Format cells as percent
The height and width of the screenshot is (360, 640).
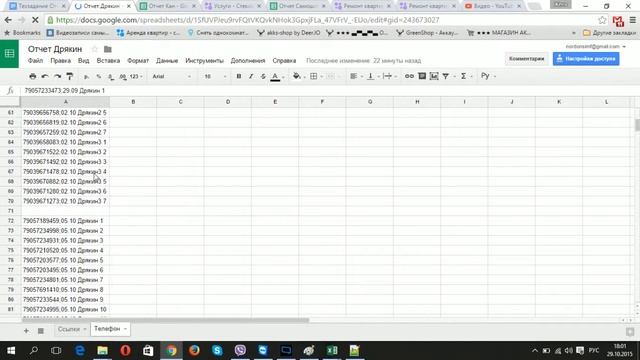click(98, 76)
